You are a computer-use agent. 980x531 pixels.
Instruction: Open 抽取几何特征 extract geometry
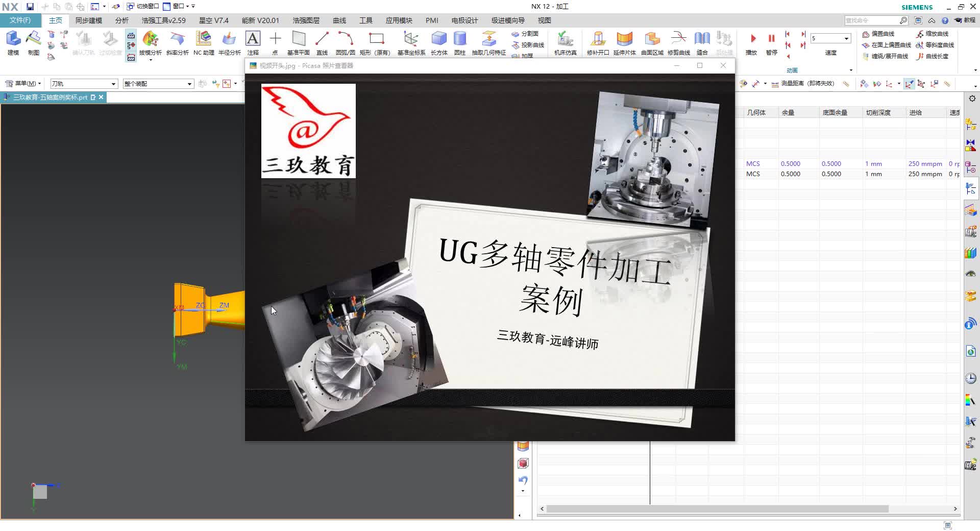(x=488, y=43)
